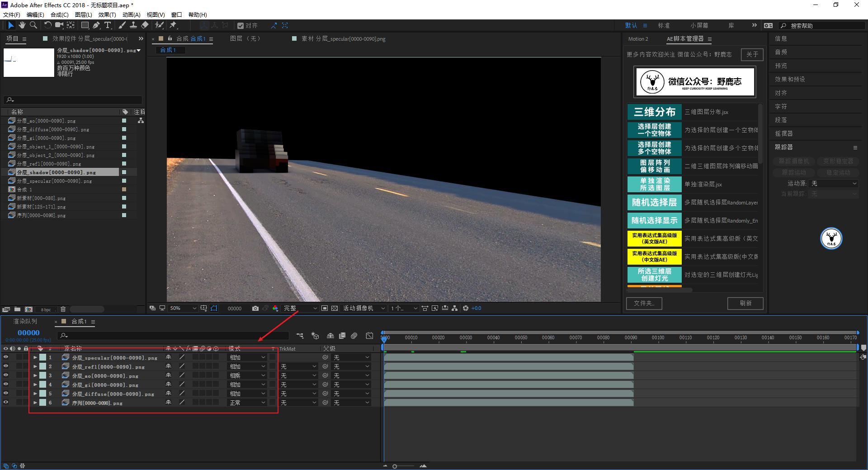
Task: Hide the 分层_specular layer with its eye icon
Action: point(6,357)
